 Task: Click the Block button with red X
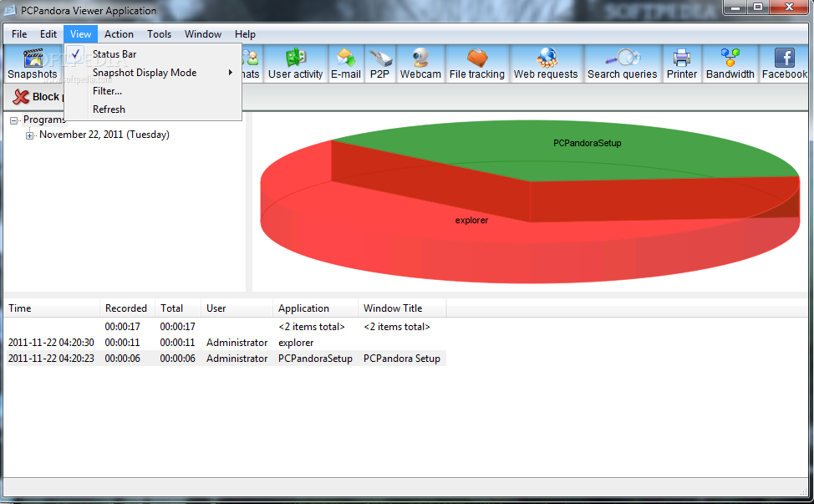coord(36,97)
